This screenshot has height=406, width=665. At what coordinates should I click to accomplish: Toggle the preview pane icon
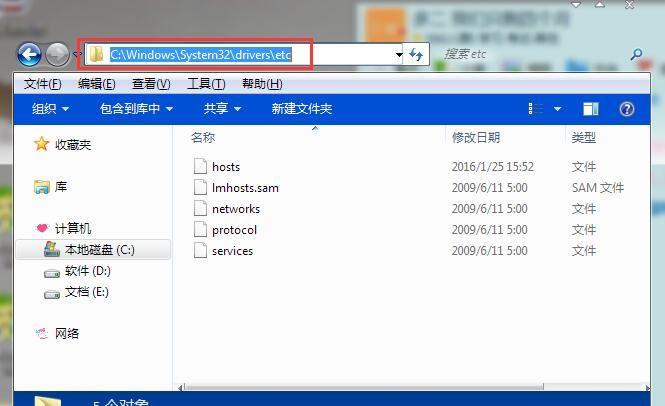pyautogui.click(x=590, y=109)
